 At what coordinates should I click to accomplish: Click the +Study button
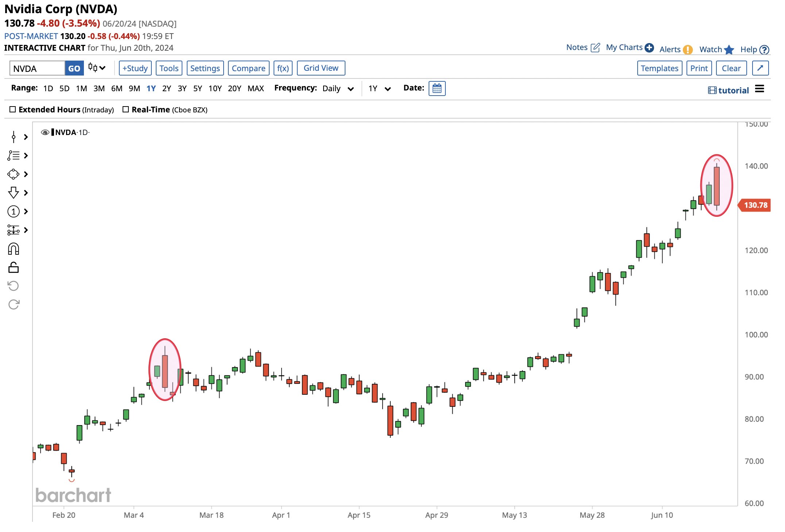coord(135,68)
